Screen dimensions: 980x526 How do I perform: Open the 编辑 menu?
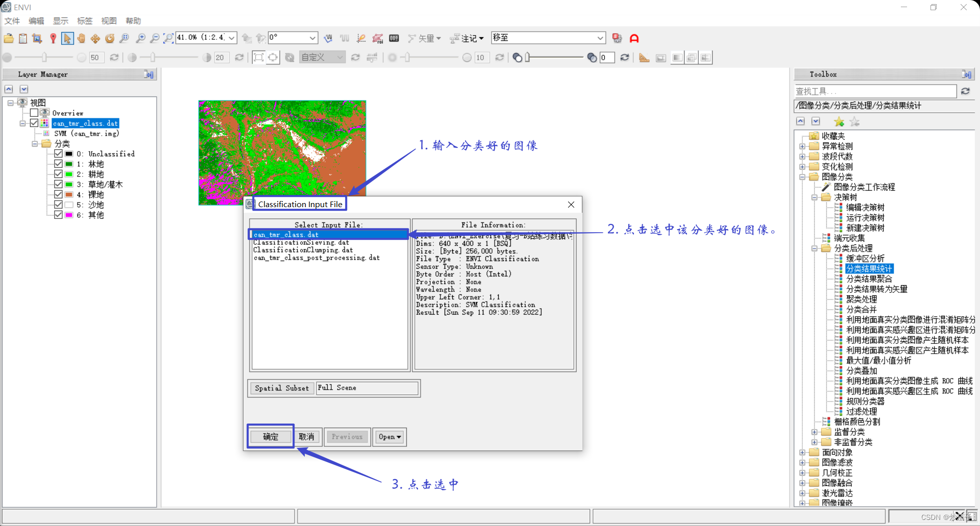pyautogui.click(x=36, y=21)
